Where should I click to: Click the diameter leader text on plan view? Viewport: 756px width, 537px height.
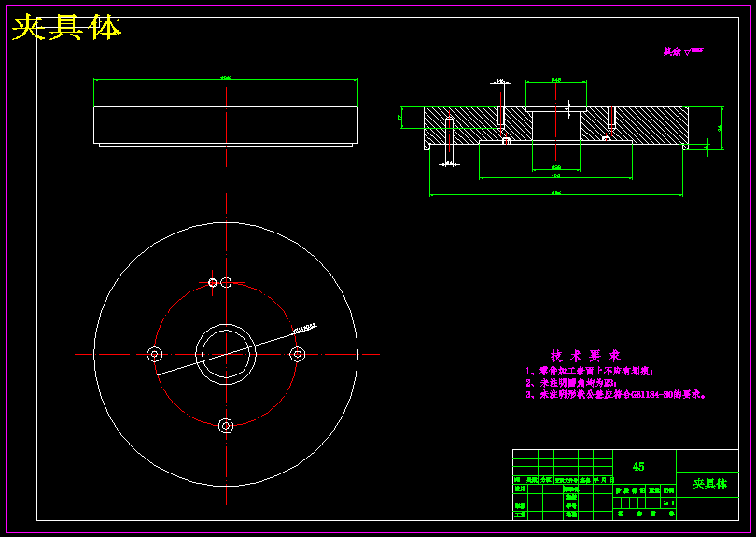pyautogui.click(x=304, y=328)
